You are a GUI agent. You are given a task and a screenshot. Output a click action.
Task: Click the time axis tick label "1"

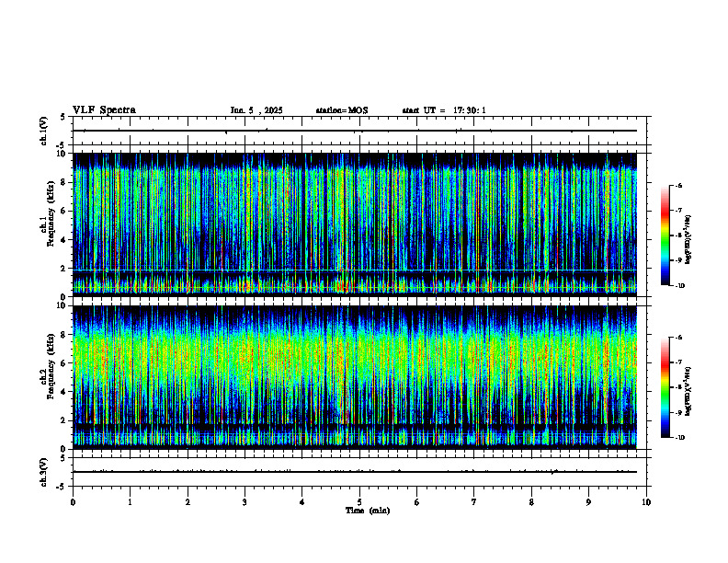point(130,502)
